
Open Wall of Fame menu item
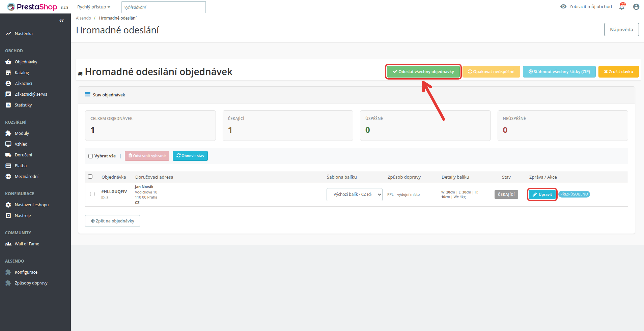[27, 244]
